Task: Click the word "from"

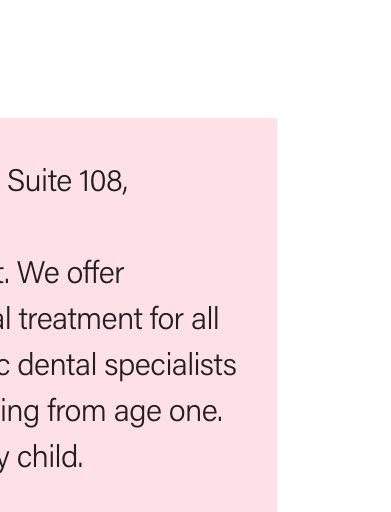Action: [77, 411]
